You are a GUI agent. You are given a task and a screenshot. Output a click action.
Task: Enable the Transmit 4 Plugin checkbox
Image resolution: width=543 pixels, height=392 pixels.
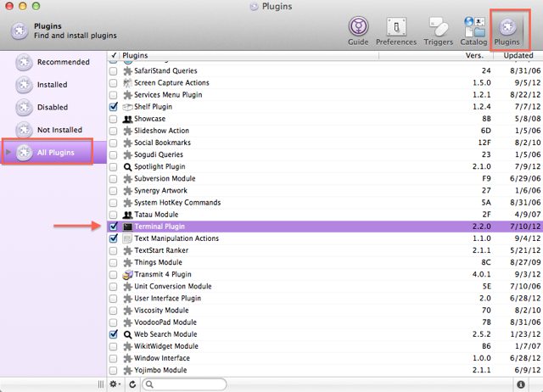(113, 275)
